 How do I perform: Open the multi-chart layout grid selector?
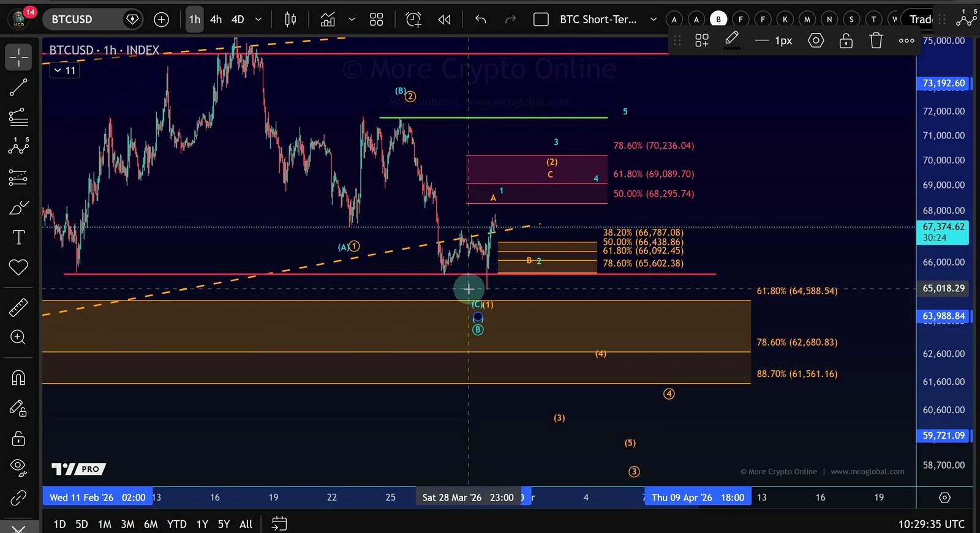376,20
